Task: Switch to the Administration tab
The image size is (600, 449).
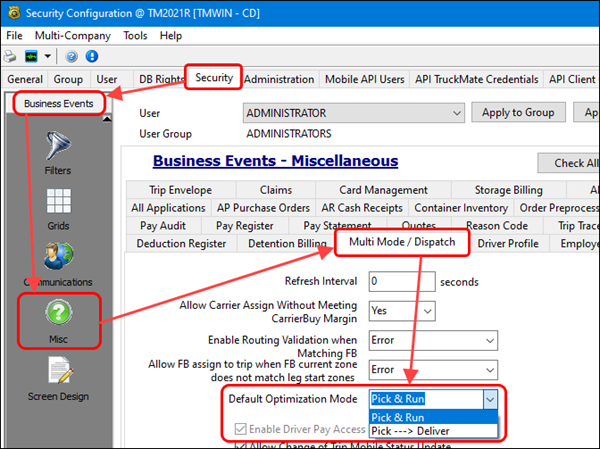Action: 279,79
